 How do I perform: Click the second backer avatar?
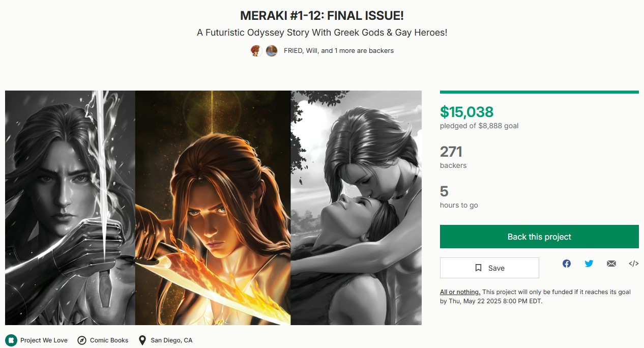272,51
